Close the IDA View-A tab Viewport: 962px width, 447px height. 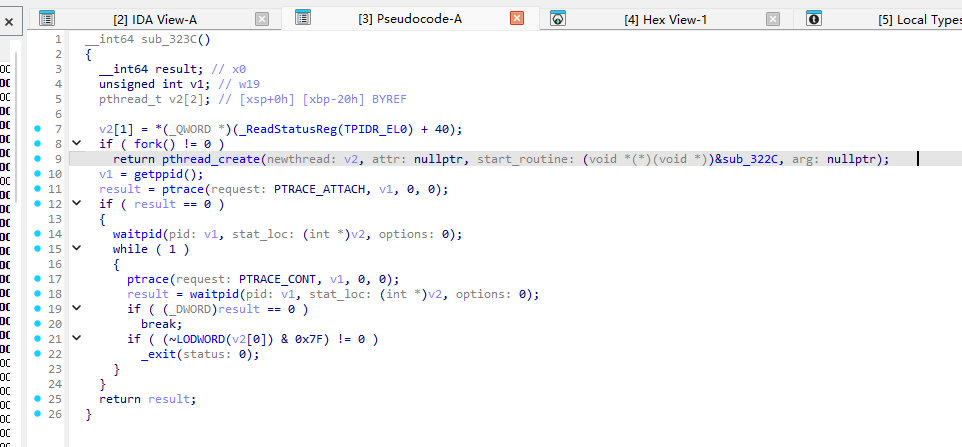point(262,19)
